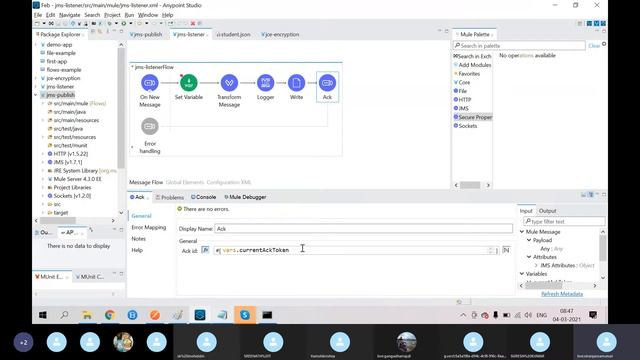
Task: Open the Window menu
Action: 148,15
